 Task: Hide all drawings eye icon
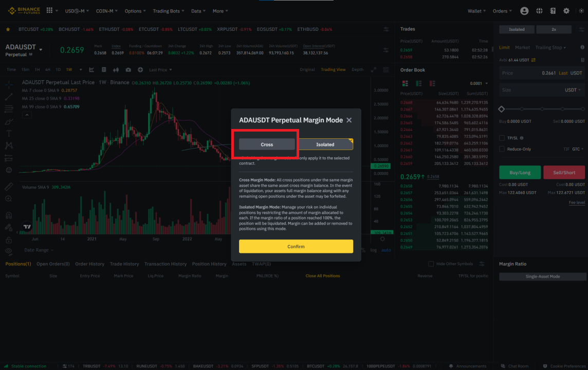[x=9, y=251]
